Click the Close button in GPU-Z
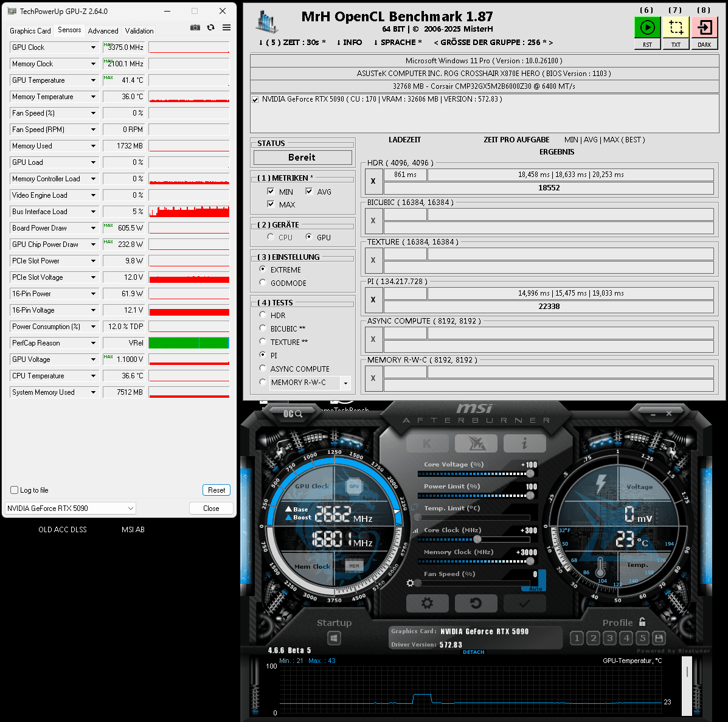This screenshot has width=728, height=722. (x=211, y=509)
